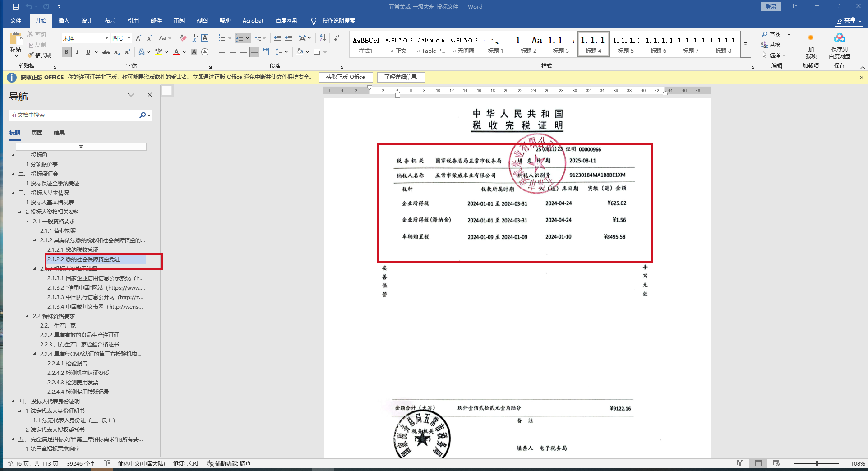The image size is (868, 471).
Task: Apply the 标题 1 style
Action: pos(495,44)
